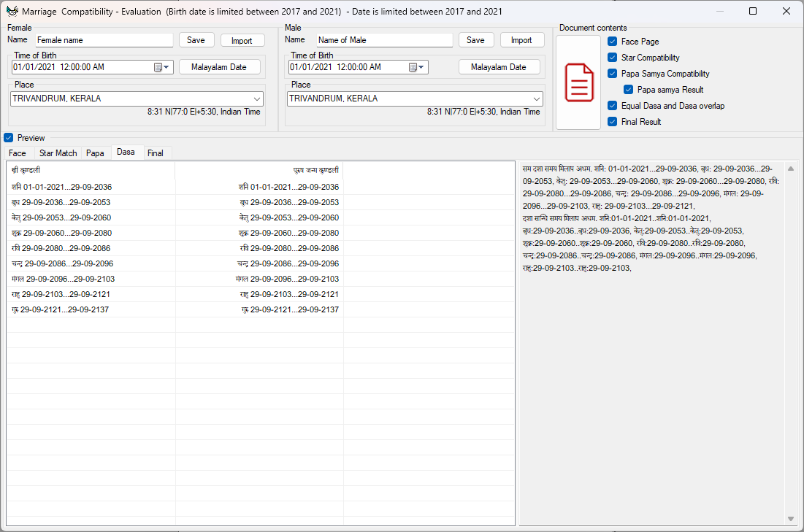Screen dimensions: 804x532
Task: Click the result panel scroll up arrow
Action: click(x=791, y=169)
